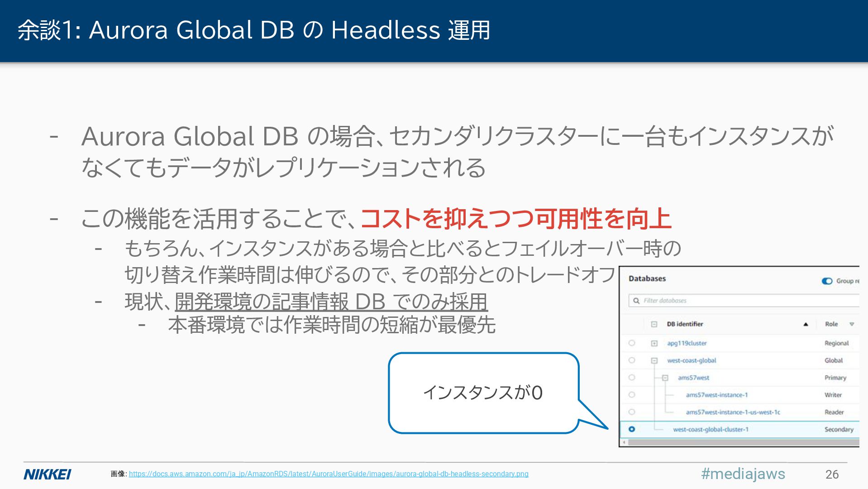Click the 'Primary' role cell

coord(835,378)
